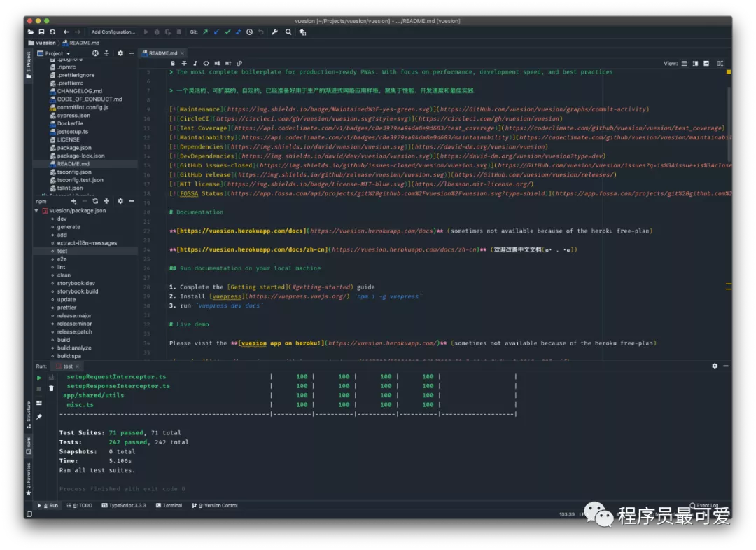Close the 'test' Run tab
The height and width of the screenshot is (550, 756).
(x=77, y=366)
